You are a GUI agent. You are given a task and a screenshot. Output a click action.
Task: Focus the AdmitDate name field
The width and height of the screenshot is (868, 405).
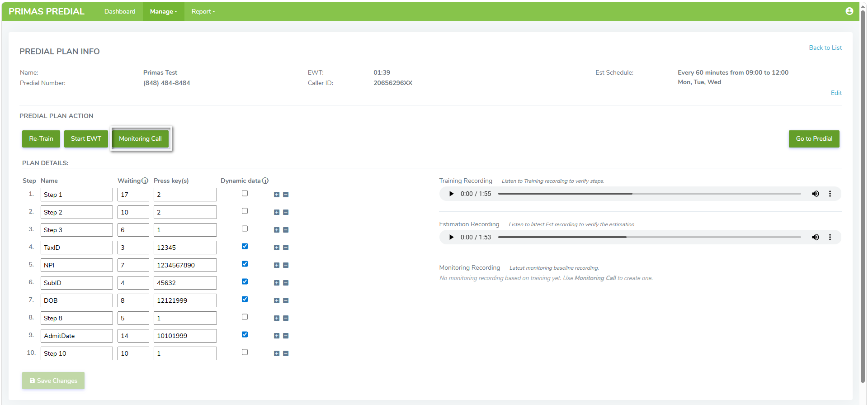point(77,336)
